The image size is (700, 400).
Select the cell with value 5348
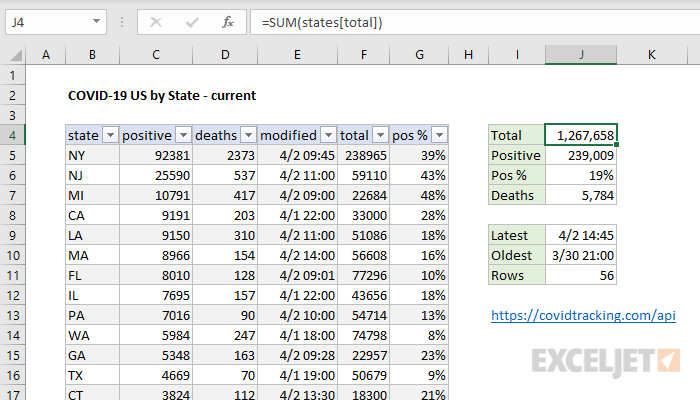[x=156, y=355]
